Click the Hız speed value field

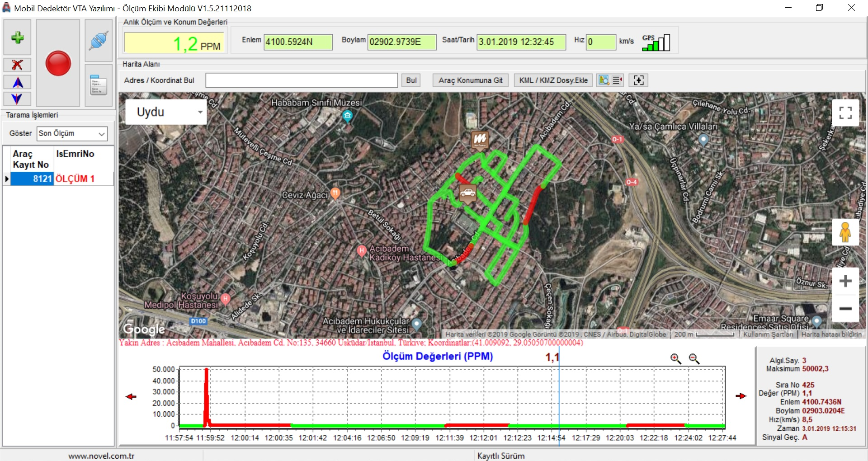point(601,42)
